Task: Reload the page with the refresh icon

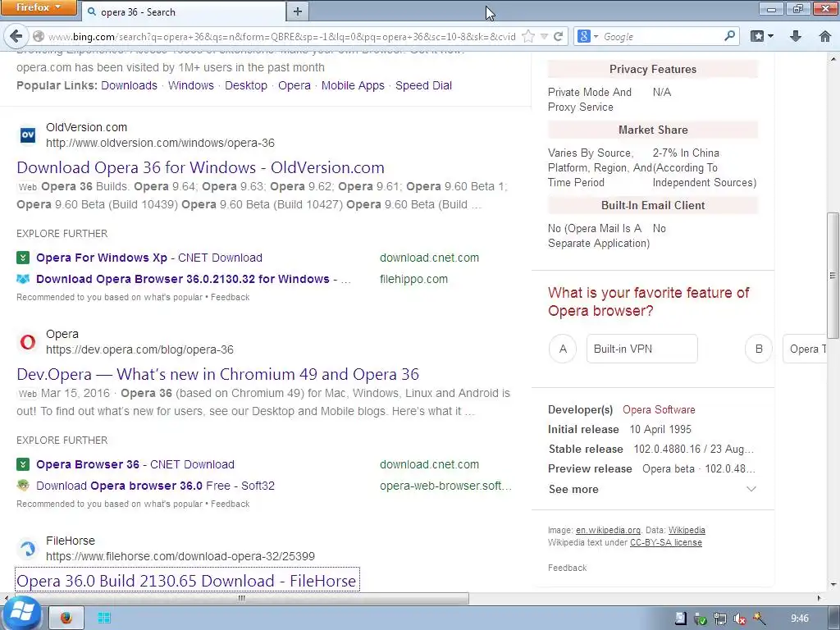Action: point(558,36)
